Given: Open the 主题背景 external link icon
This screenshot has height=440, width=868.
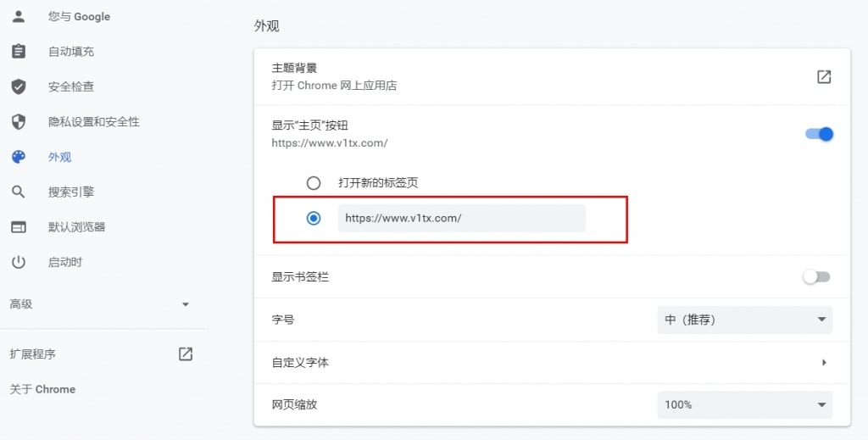Looking at the screenshot, I should point(823,77).
